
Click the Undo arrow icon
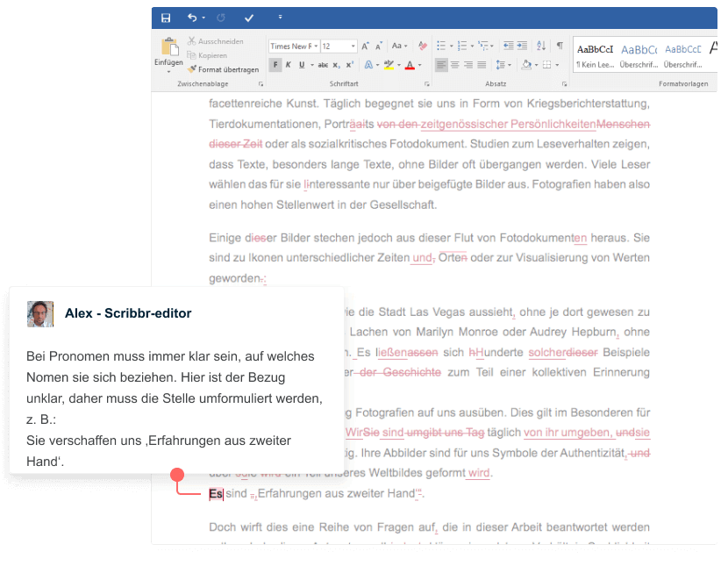coord(192,18)
